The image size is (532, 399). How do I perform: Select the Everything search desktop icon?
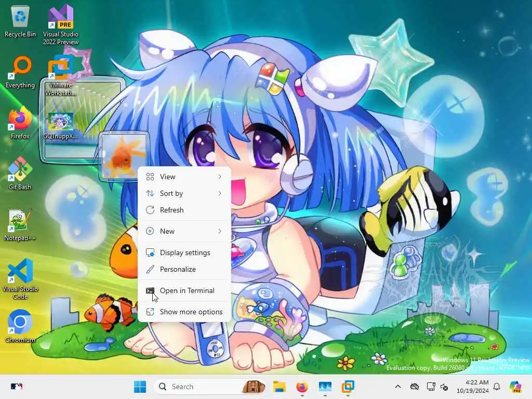[x=20, y=72]
